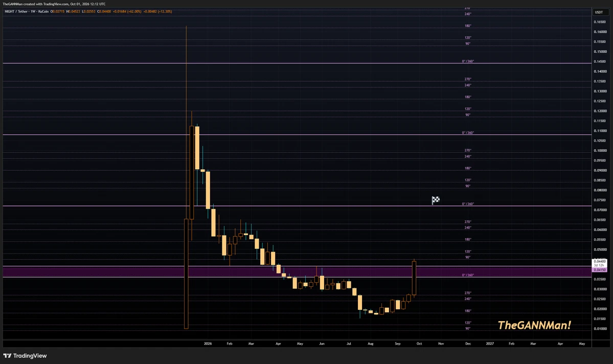The height and width of the screenshot is (364, 613).
Task: Click the Jun label on time axis
Action: 322,344
